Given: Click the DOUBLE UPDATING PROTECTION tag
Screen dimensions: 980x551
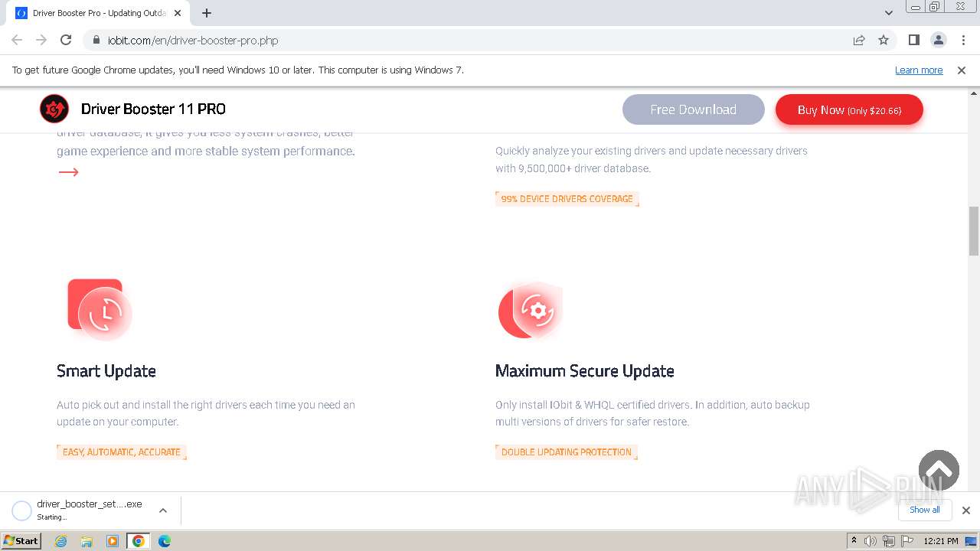Looking at the screenshot, I should coord(567,452).
